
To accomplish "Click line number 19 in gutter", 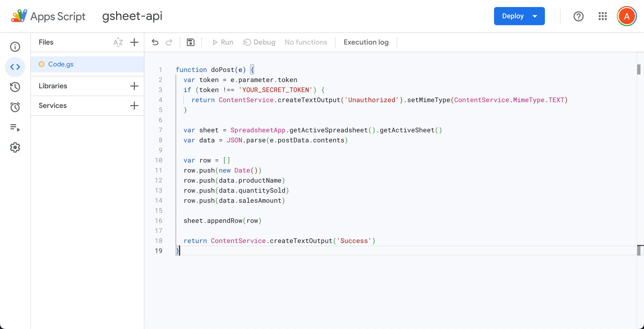I will [x=158, y=251].
